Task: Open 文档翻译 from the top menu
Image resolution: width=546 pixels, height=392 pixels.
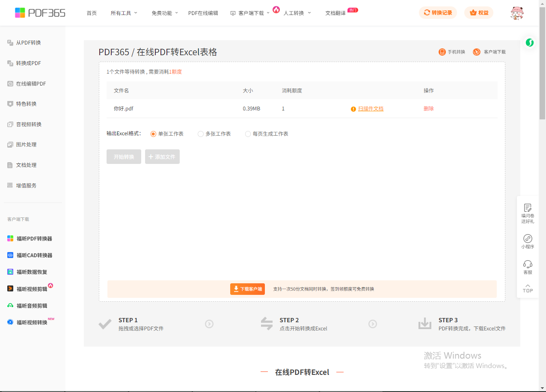Action: pyautogui.click(x=335, y=13)
